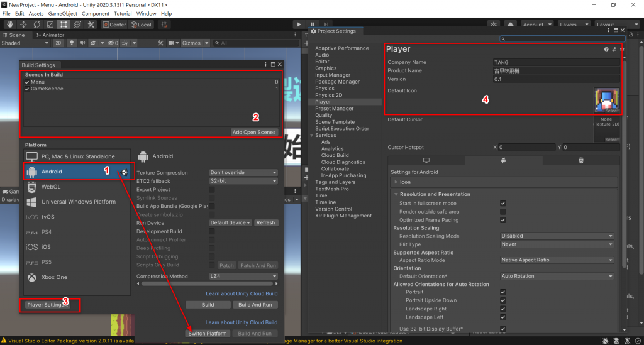Click into the Company Name field
644x345 pixels.
556,62
